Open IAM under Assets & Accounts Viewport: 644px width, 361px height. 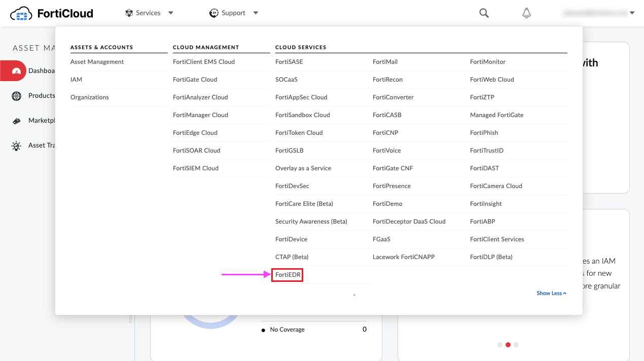click(76, 80)
